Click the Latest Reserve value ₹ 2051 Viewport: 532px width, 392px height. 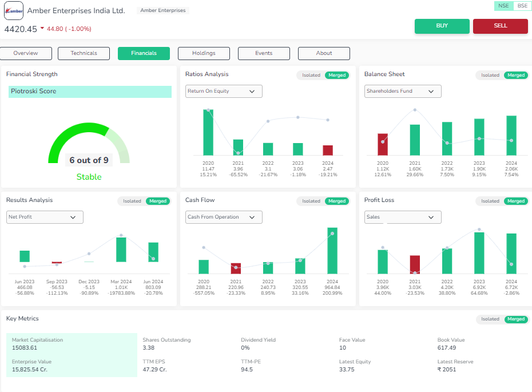pyautogui.click(x=447, y=370)
